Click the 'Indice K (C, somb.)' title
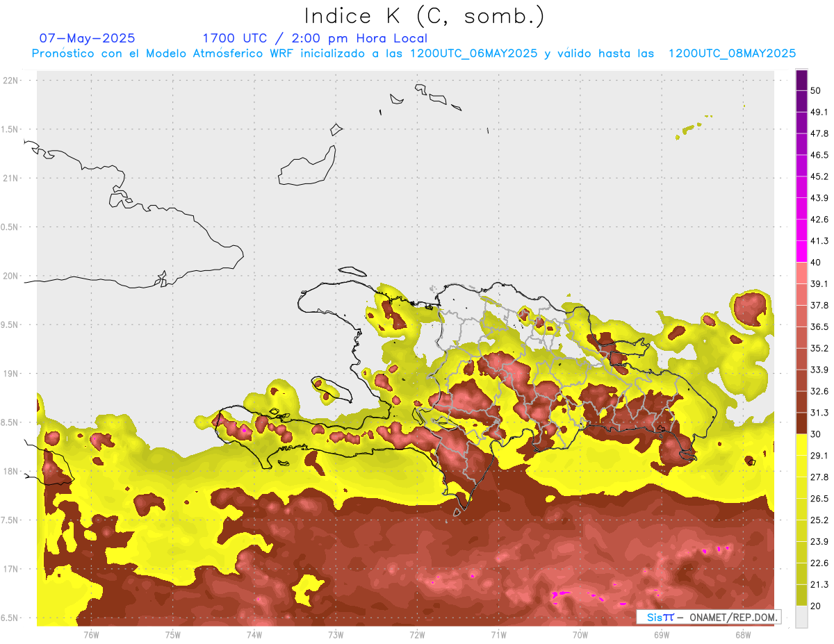The height and width of the screenshot is (644, 834). coord(425,17)
